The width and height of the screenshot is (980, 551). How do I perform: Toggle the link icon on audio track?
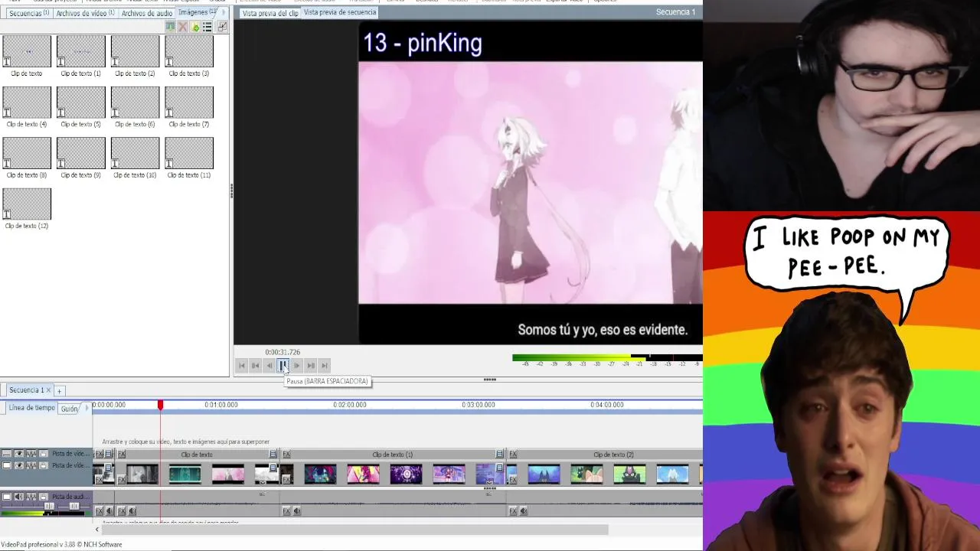click(31, 497)
